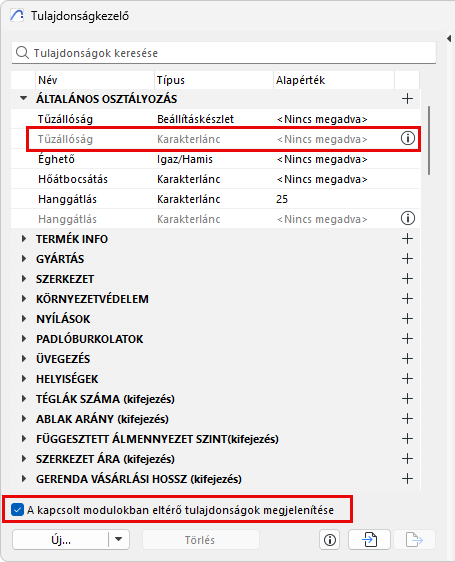Expand the GYÁRTÁS group
Screen dimensions: 455x562
pos(24,259)
